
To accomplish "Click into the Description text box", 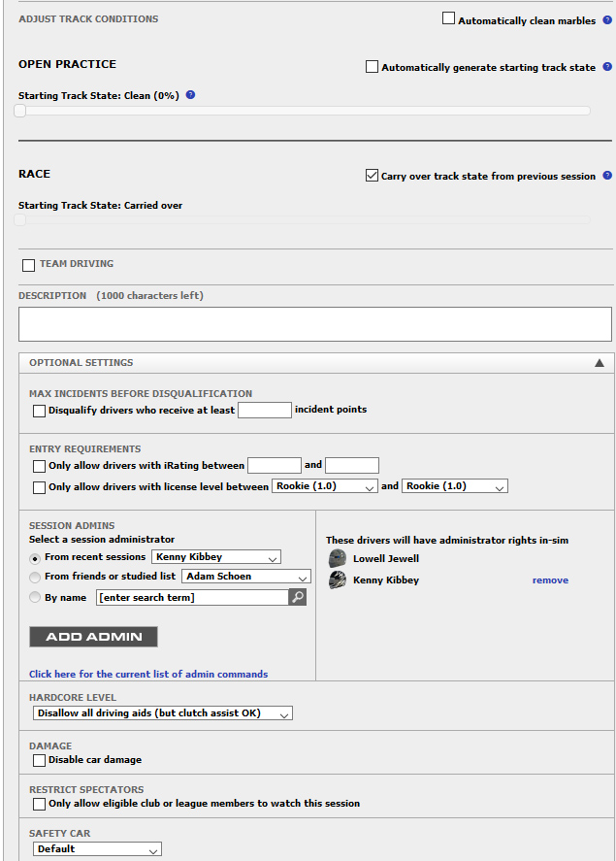I will coord(314,324).
